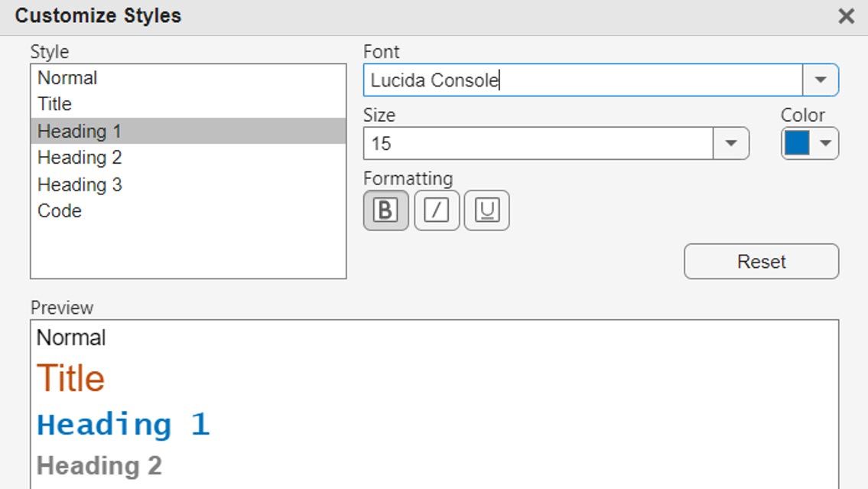The height and width of the screenshot is (489, 868).
Task: Toggle Italic formatting button
Action: coord(437,210)
